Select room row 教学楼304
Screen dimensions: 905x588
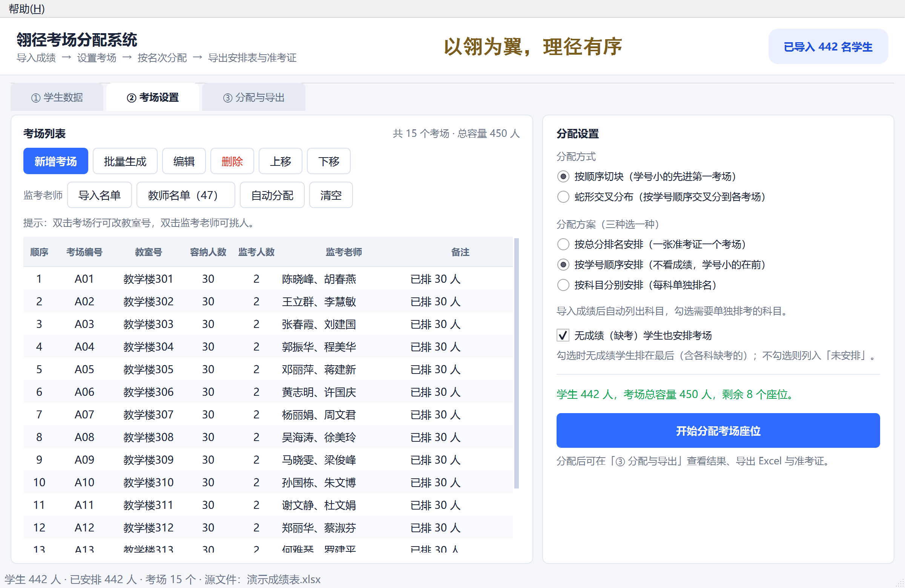coord(268,347)
